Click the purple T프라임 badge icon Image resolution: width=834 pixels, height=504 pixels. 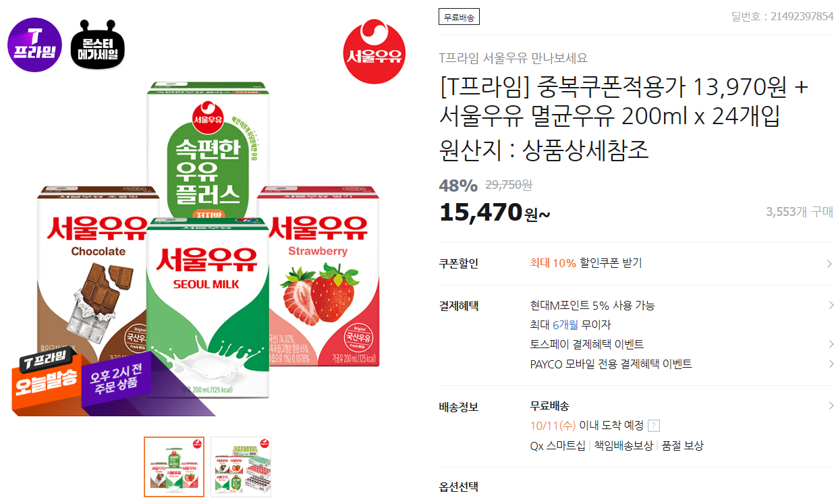point(35,45)
